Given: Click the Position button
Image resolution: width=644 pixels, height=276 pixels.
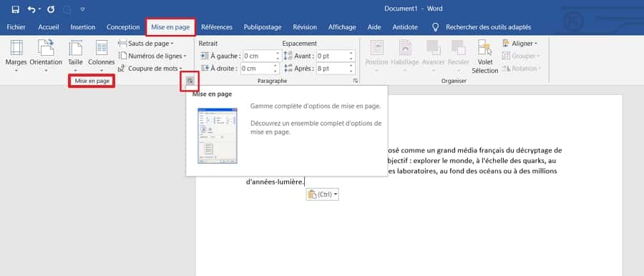Looking at the screenshot, I should [376, 56].
